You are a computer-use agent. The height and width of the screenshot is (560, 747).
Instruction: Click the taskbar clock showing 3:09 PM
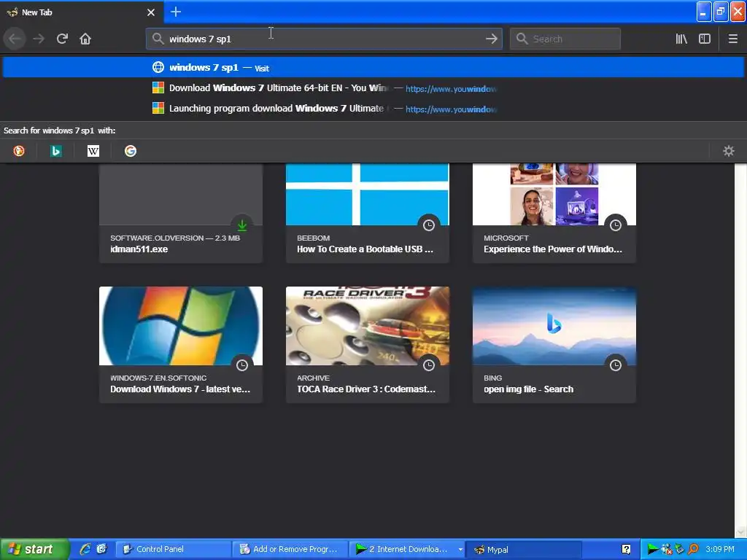point(720,549)
